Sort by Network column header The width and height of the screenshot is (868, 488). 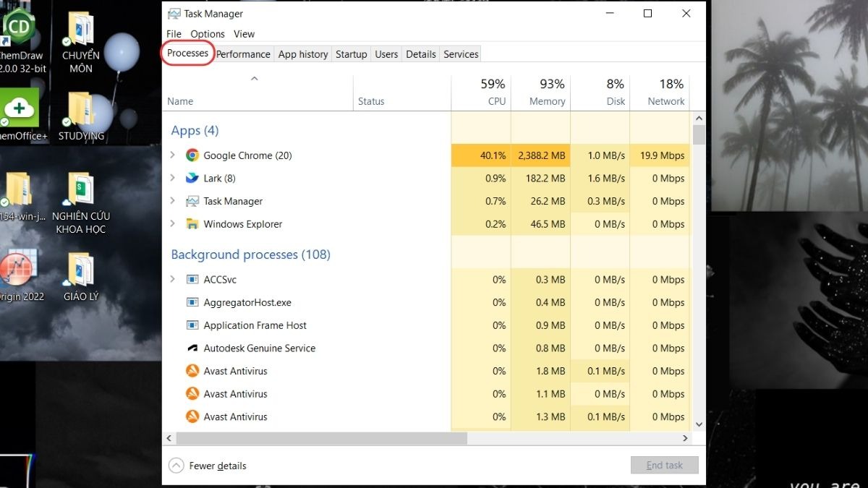659,92
